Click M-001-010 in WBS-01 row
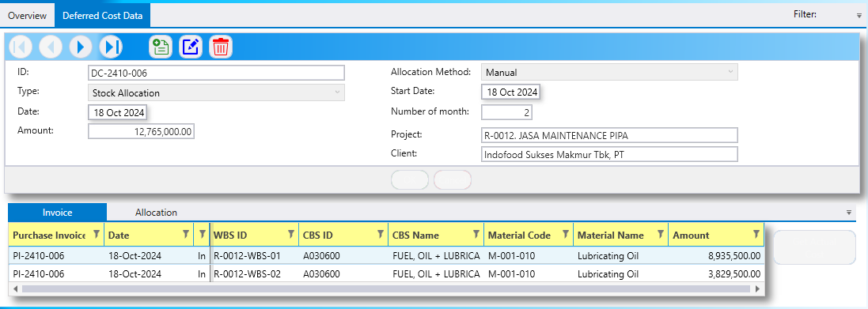The image size is (868, 309). (511, 256)
